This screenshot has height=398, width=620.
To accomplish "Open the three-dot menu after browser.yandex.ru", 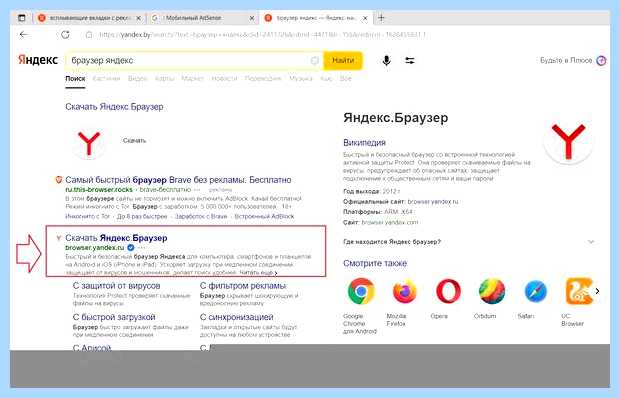I will tap(142, 248).
